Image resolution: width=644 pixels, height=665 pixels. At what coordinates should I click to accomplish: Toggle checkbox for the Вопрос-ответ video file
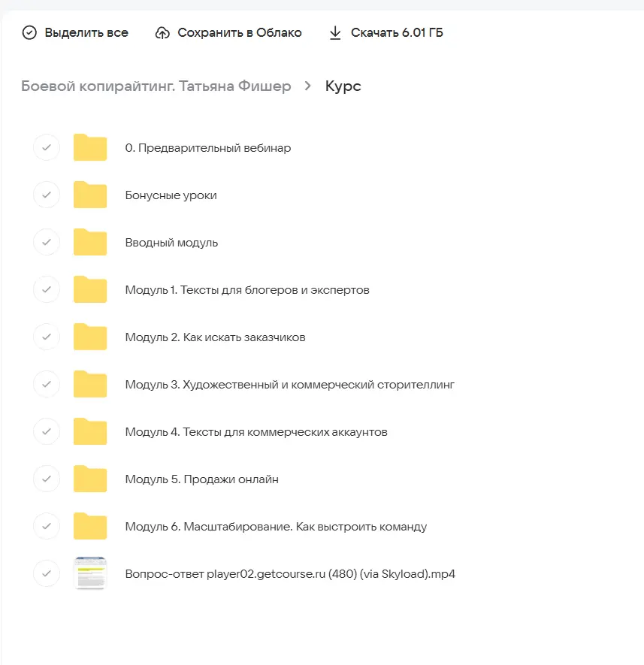(47, 573)
